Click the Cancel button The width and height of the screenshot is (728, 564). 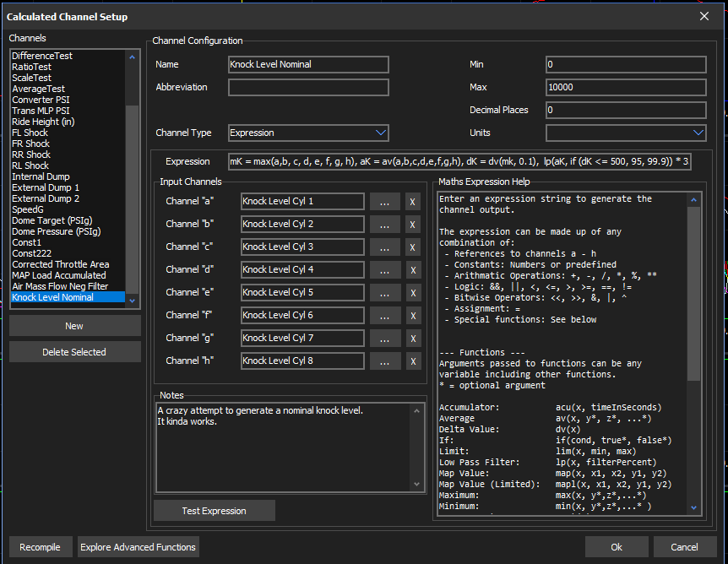684,547
